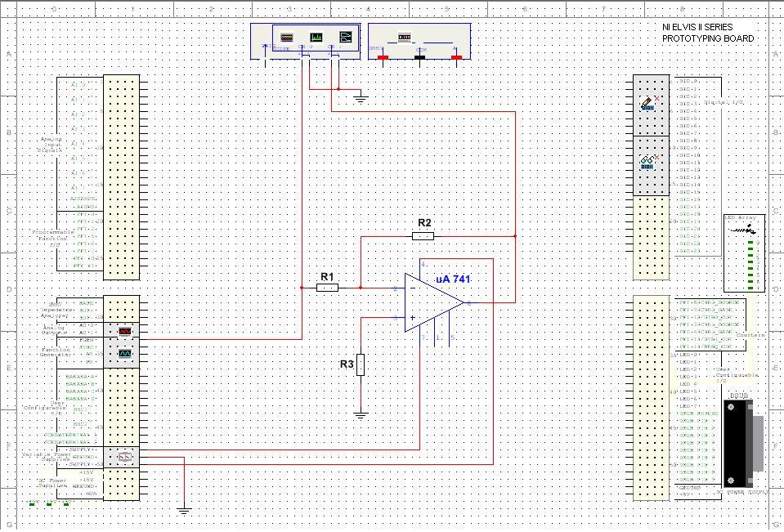Click the +15V green indicator LED
This screenshot has width=784, height=532.
tap(32, 505)
